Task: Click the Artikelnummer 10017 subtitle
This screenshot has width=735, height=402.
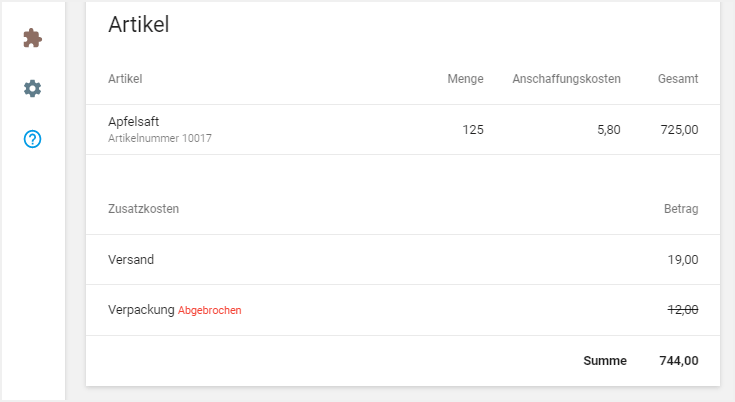Action: 160,138
